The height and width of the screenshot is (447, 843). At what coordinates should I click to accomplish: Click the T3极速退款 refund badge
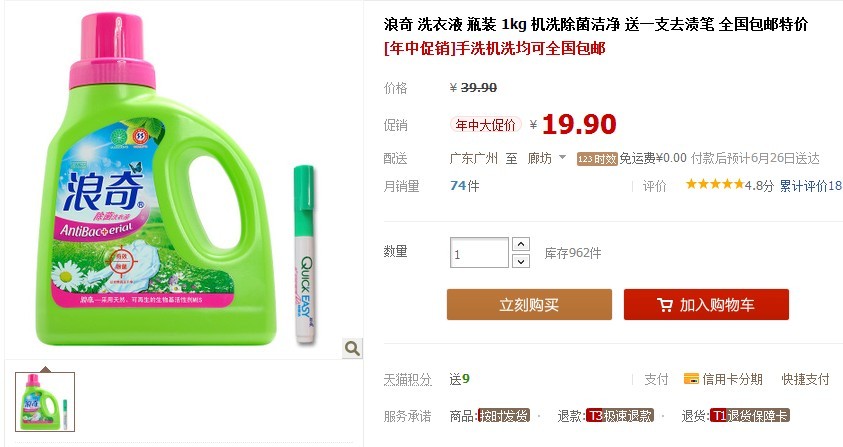click(x=619, y=415)
